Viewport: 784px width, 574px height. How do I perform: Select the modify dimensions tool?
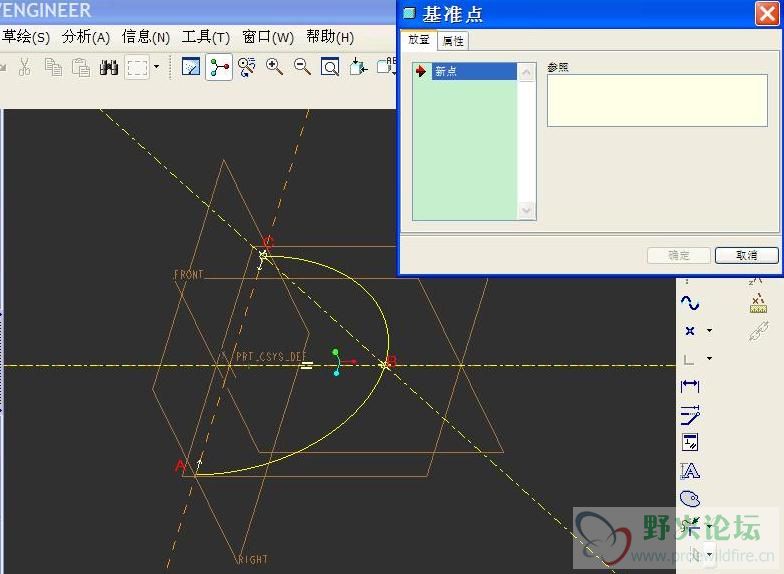pyautogui.click(x=690, y=414)
